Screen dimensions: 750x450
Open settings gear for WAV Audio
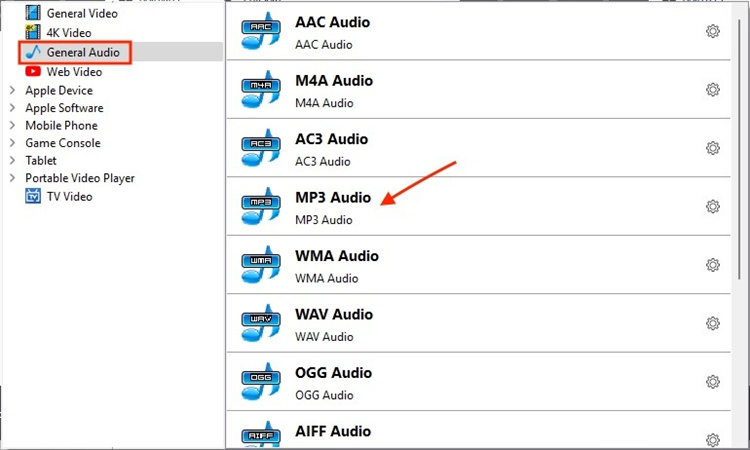click(713, 323)
